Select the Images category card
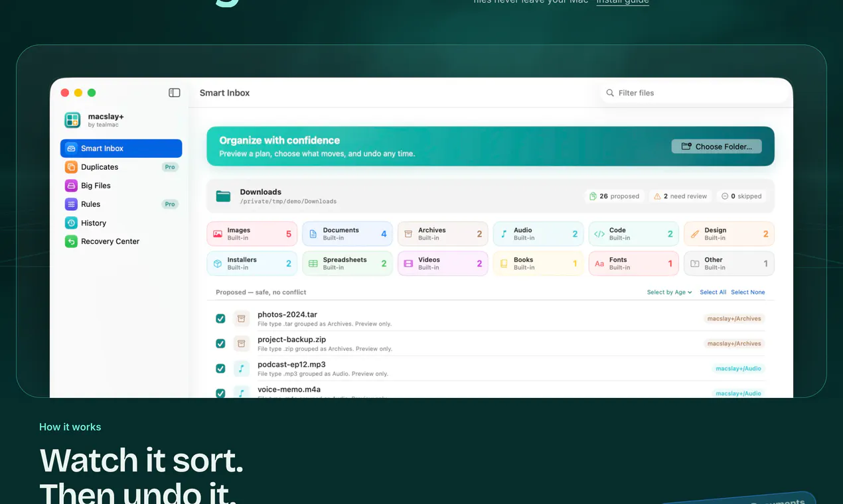This screenshot has height=504, width=843. click(x=252, y=234)
